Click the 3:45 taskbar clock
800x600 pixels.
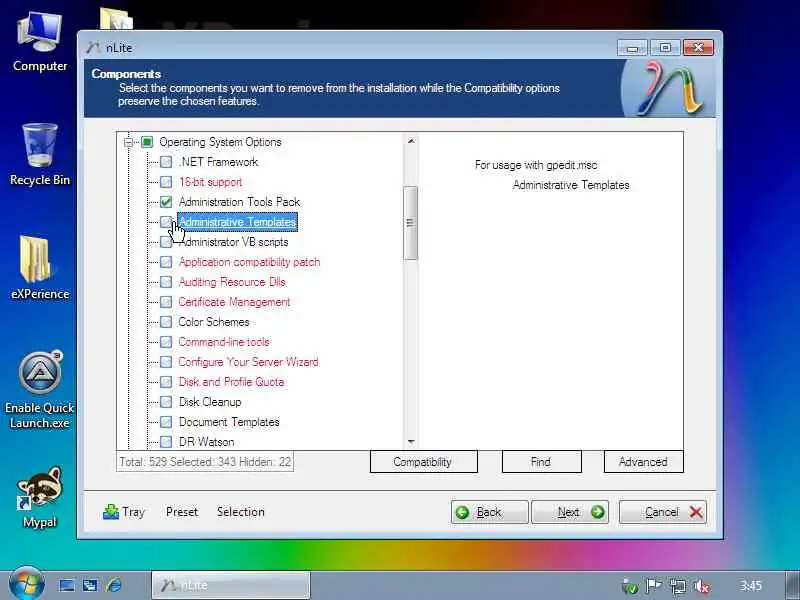click(751, 586)
